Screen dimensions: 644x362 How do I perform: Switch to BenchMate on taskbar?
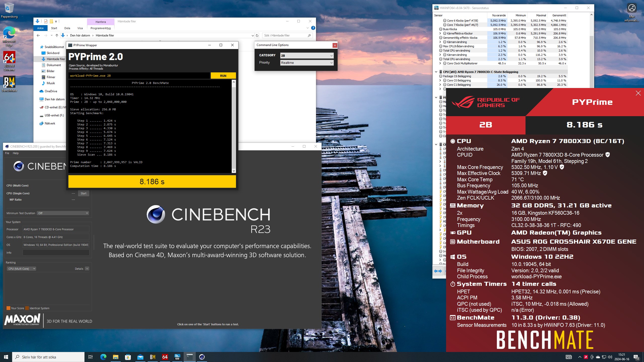[x=152, y=357]
